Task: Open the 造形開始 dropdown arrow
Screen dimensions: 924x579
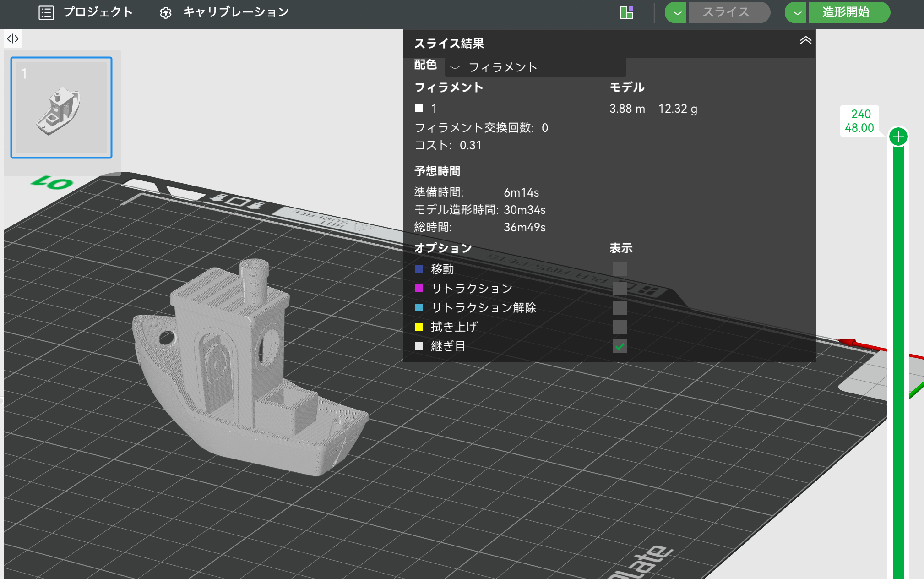Action: [796, 12]
